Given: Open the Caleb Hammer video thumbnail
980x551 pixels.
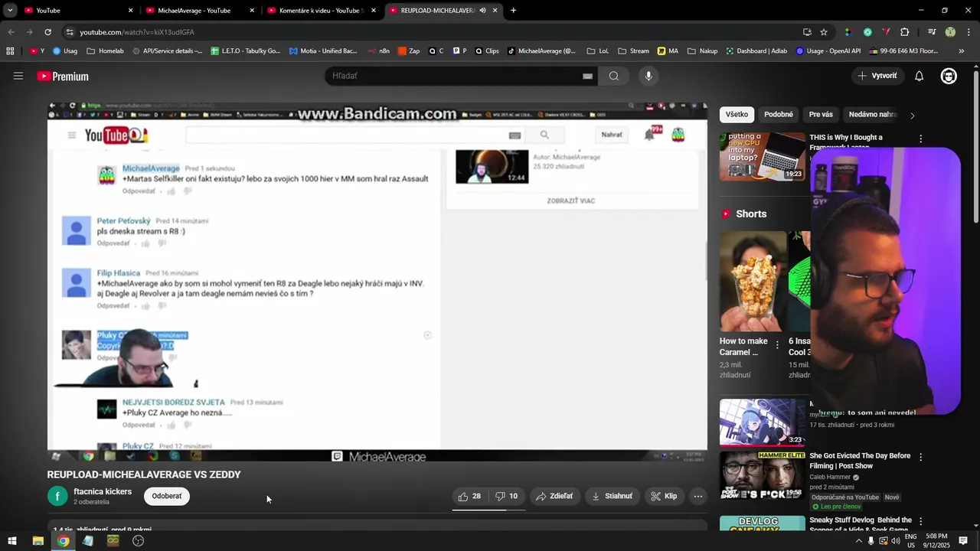Looking at the screenshot, I should tap(763, 474).
